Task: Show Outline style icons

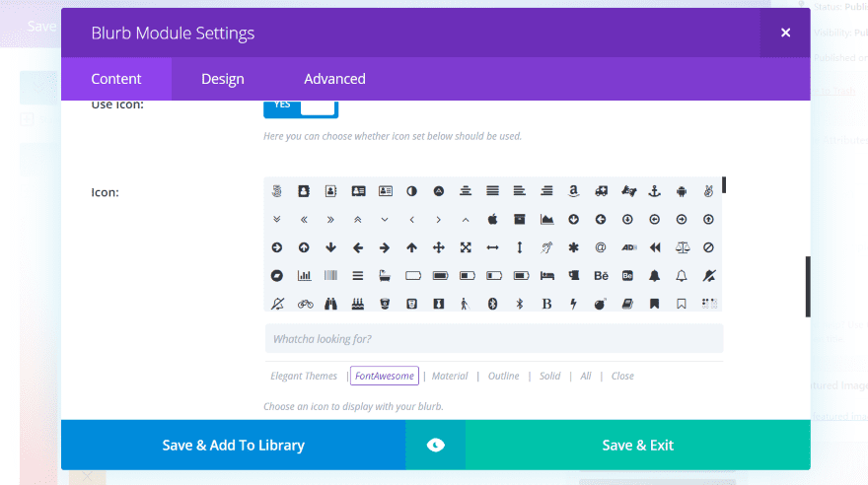Action: tap(503, 376)
